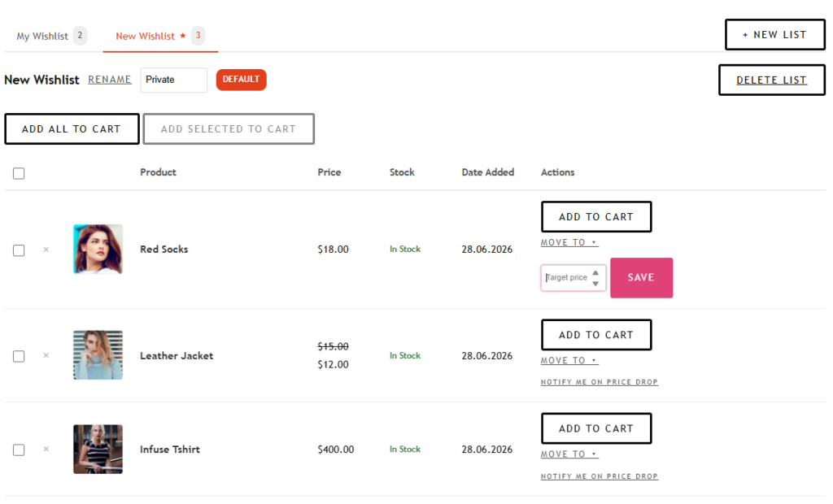
Task: Remove Leather Jacket with its x icon
Action: click(x=46, y=356)
